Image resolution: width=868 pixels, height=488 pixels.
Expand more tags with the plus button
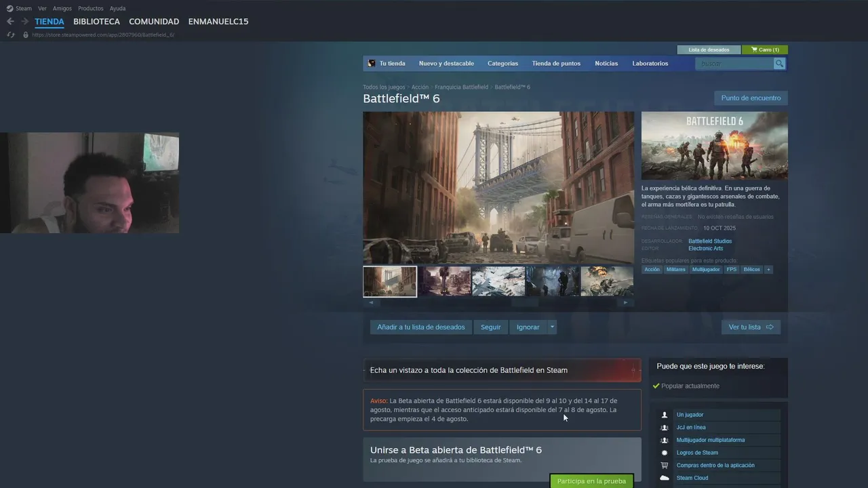(768, 270)
